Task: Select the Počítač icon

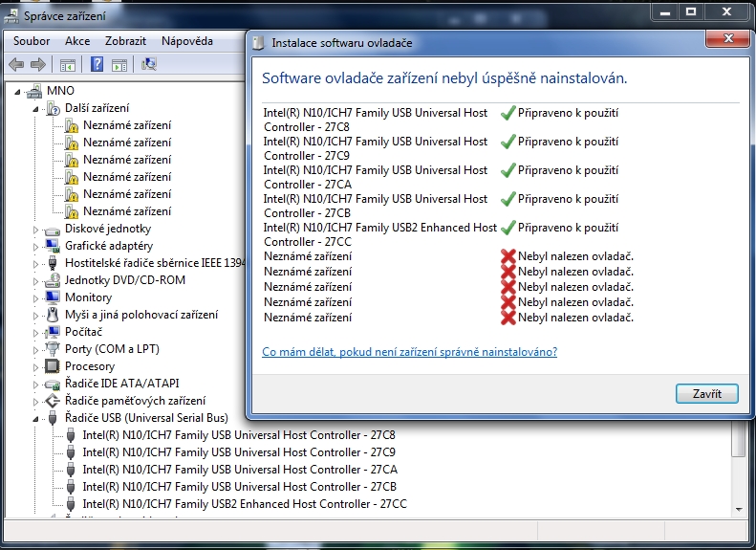Action: 52,332
